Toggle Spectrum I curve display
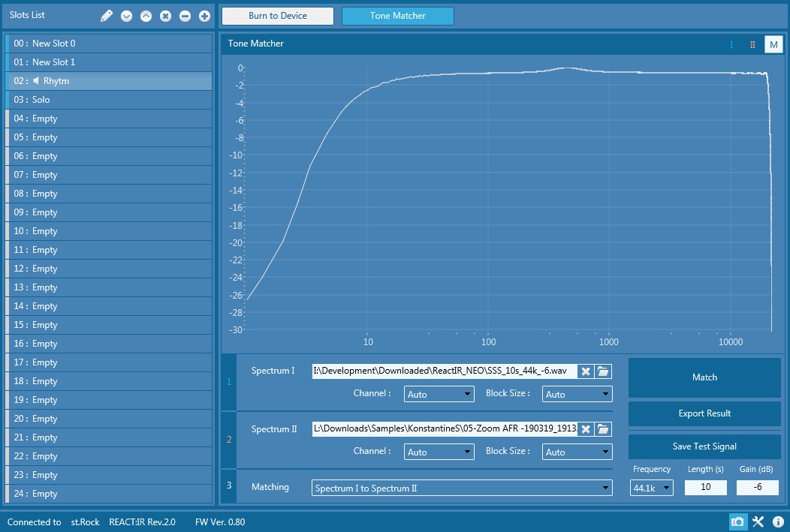This screenshot has width=790, height=532. pyautogui.click(x=731, y=44)
